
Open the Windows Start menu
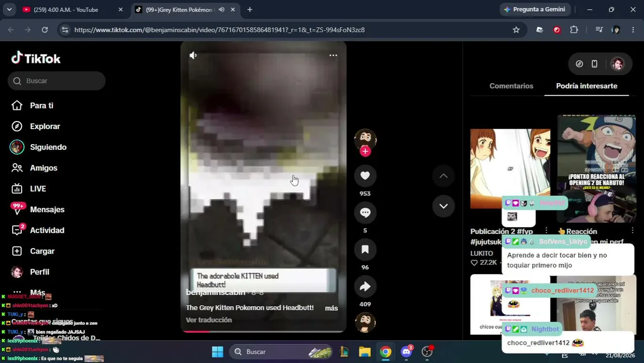pyautogui.click(x=218, y=351)
